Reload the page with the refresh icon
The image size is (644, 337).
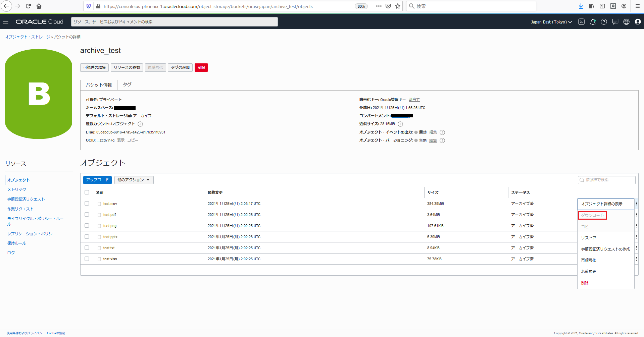29,6
